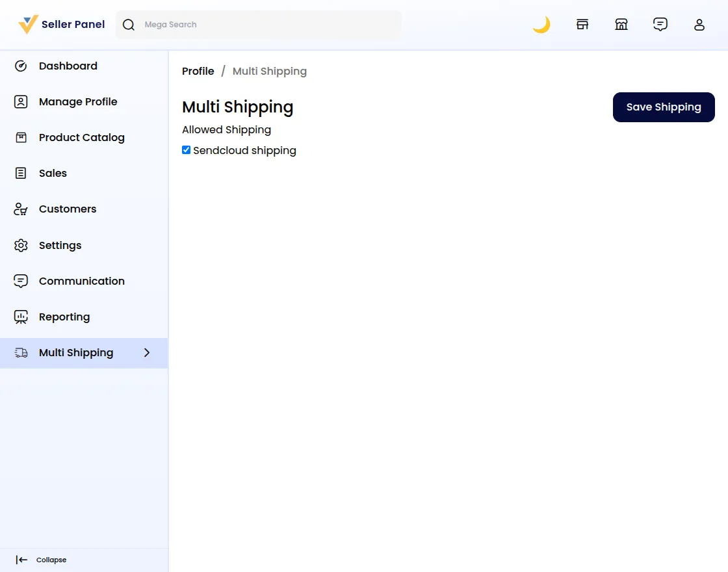Toggle dark mode with the moon icon

tap(541, 25)
